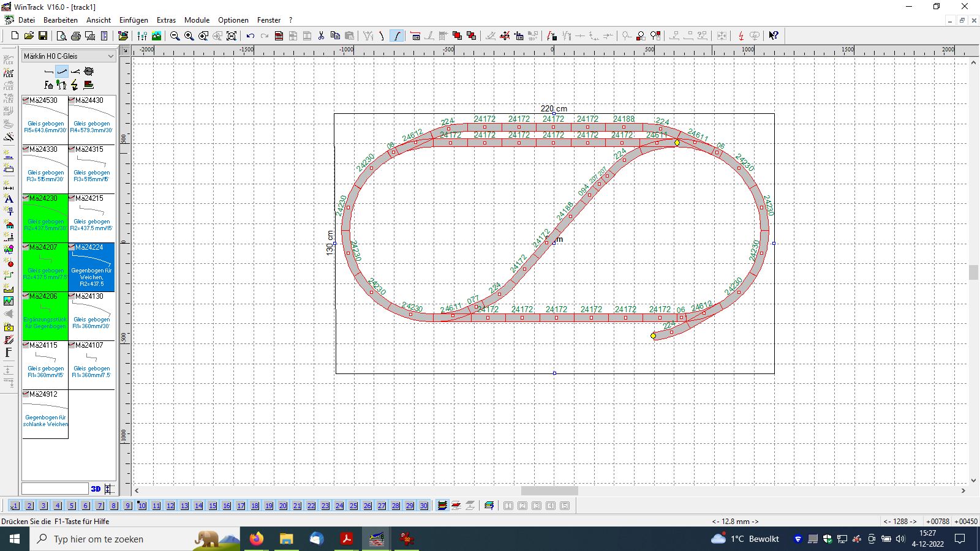Click the weather 1°C Bewolkt widget

click(x=745, y=539)
